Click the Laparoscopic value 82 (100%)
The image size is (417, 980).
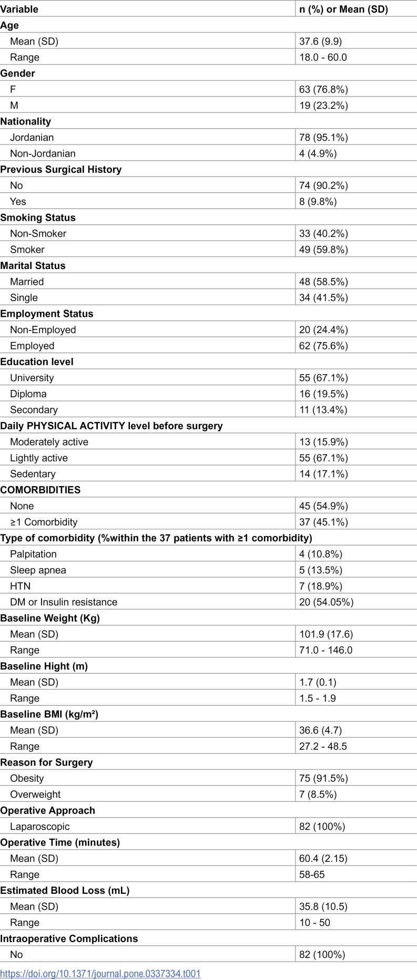tap(322, 827)
